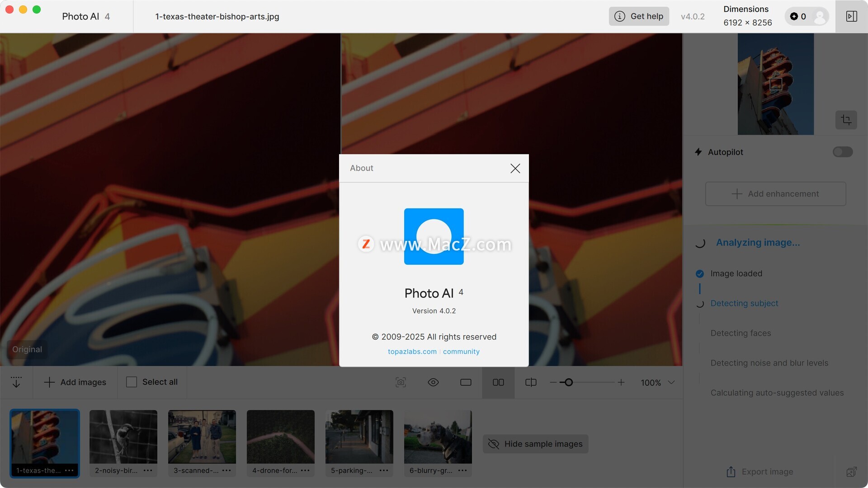The image size is (868, 488).
Task: Switch to side-by-side view layout
Action: click(498, 382)
